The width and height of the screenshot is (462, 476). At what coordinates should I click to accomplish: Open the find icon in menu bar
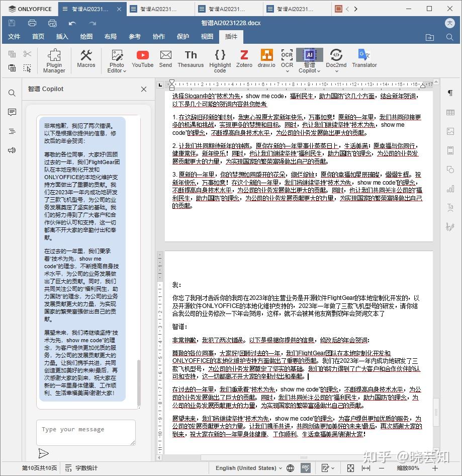[x=449, y=37]
